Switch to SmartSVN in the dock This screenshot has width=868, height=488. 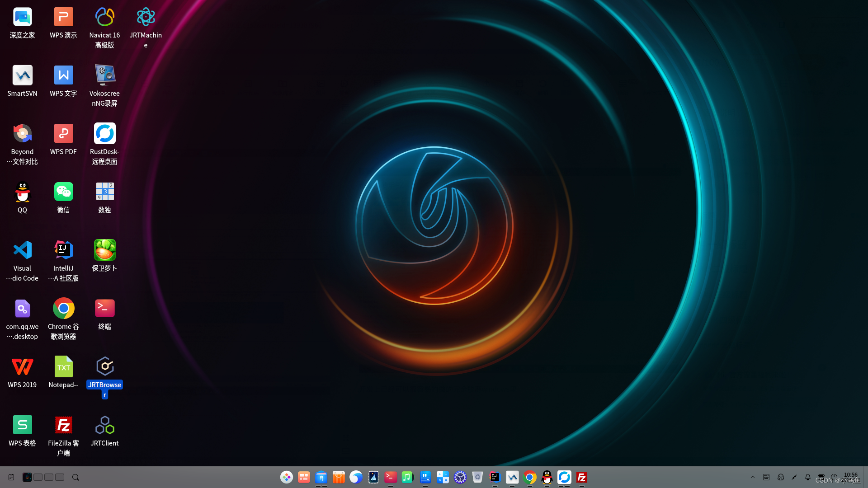512,477
